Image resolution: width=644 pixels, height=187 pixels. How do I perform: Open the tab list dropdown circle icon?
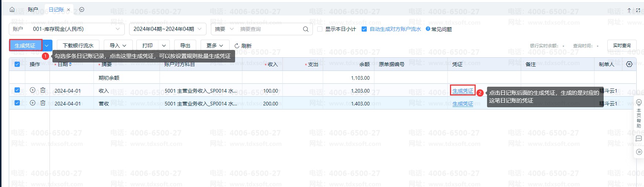click(82, 10)
